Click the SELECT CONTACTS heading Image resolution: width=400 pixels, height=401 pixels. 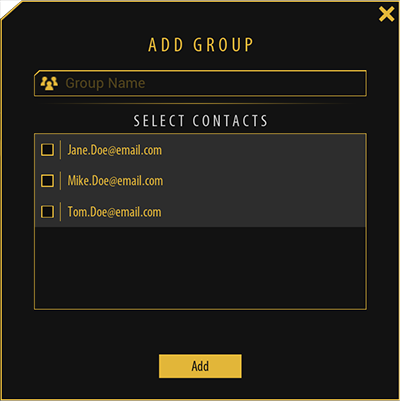tap(201, 121)
